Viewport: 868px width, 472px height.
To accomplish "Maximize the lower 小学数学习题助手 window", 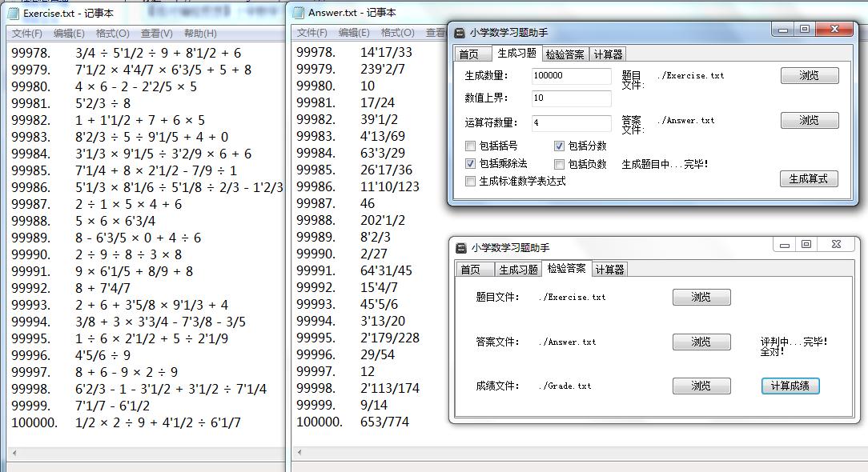I will point(806,245).
